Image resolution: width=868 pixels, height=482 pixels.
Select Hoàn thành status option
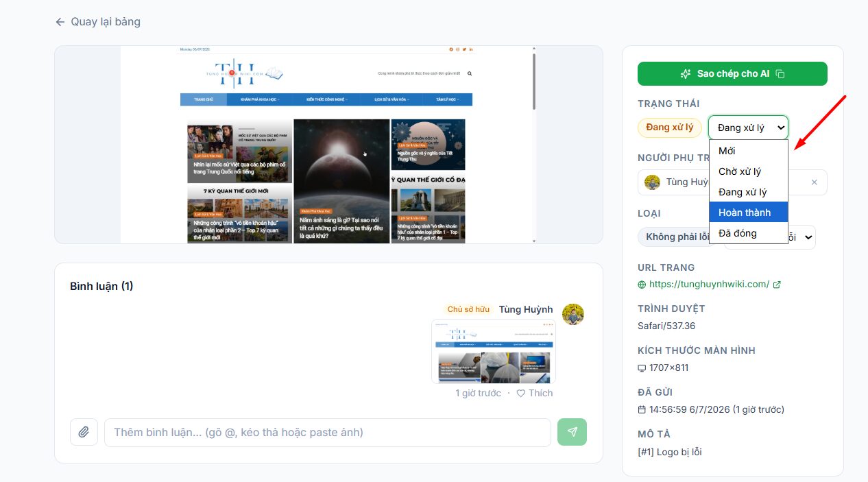tap(748, 213)
